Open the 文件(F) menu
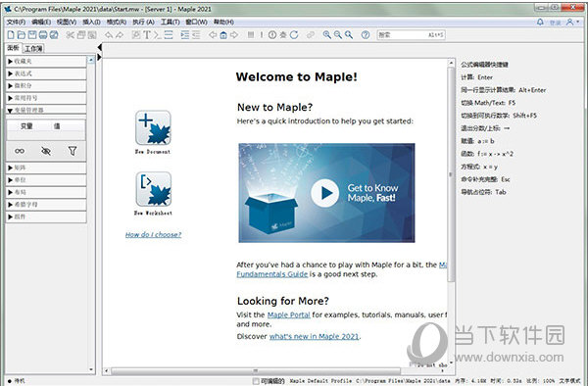The width and height of the screenshot is (588, 386). (x=16, y=23)
